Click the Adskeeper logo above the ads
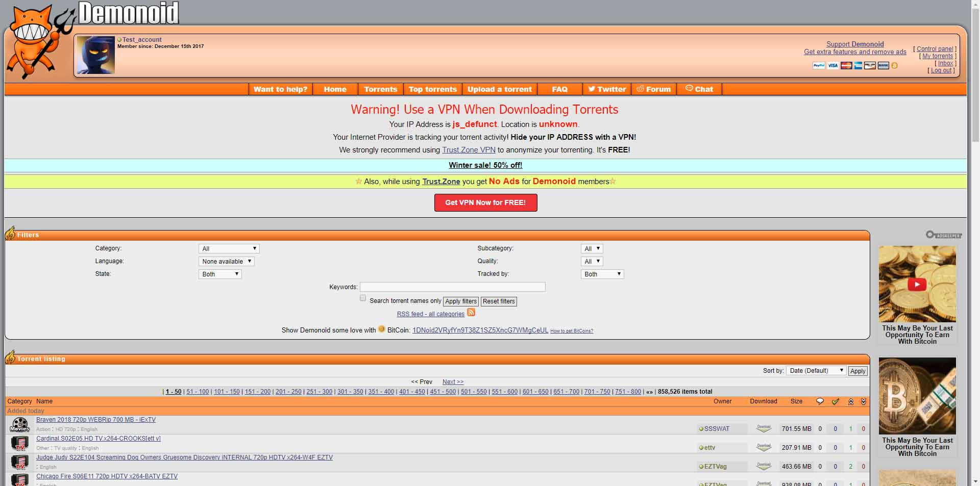This screenshot has height=486, width=980. click(x=944, y=235)
